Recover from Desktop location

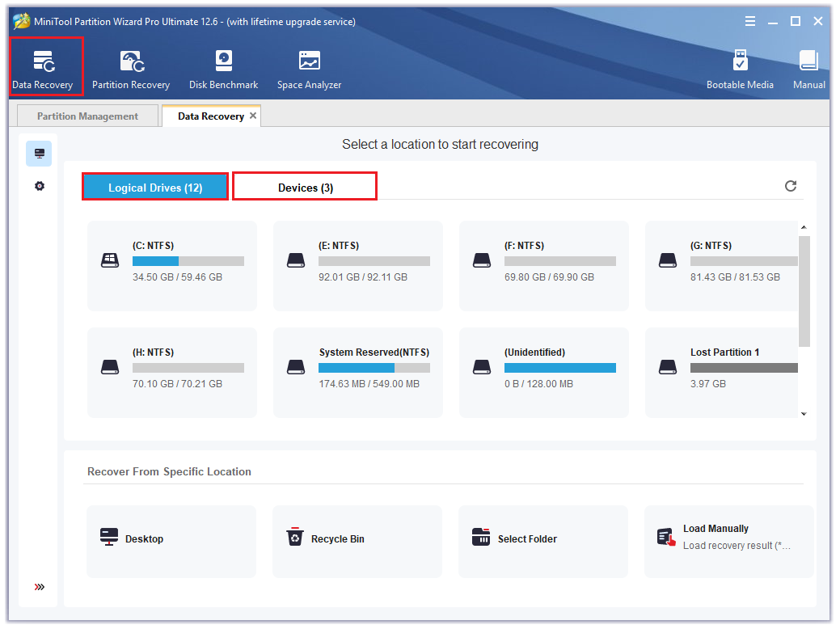tap(171, 542)
